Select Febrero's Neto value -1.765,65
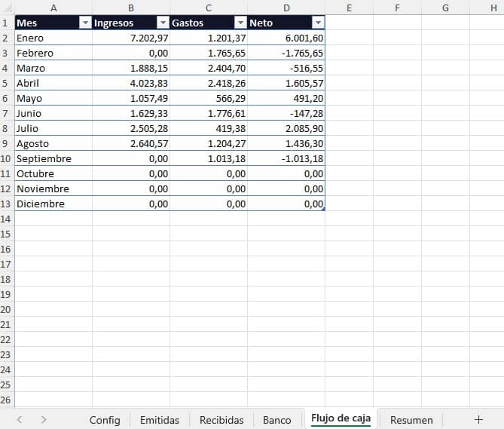The width and height of the screenshot is (504, 429). click(x=286, y=53)
